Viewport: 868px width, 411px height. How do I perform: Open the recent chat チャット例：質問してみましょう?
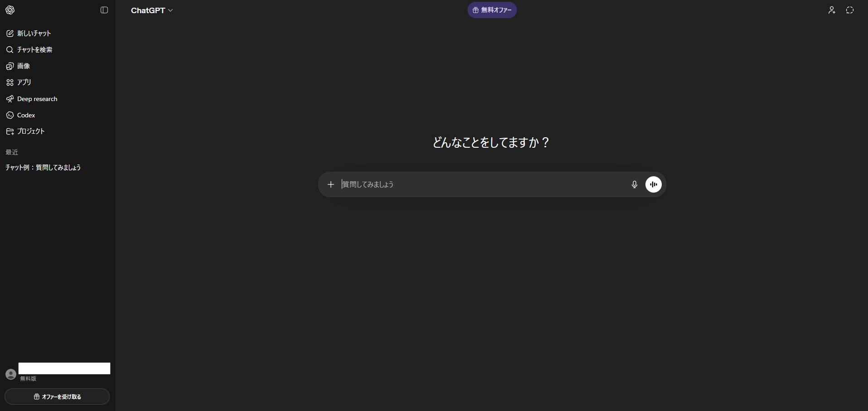(x=43, y=168)
